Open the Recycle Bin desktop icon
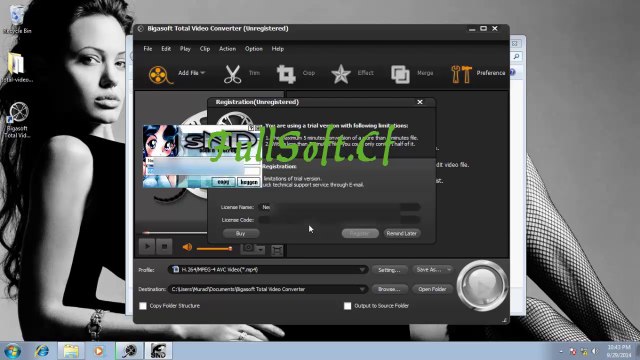 pyautogui.click(x=17, y=20)
